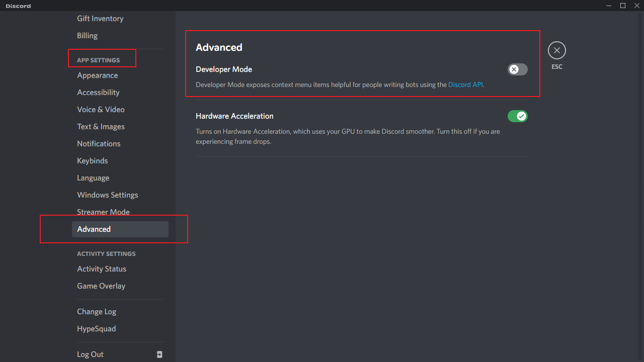644x362 pixels.
Task: Open the HypeSquad page
Action: (x=96, y=329)
